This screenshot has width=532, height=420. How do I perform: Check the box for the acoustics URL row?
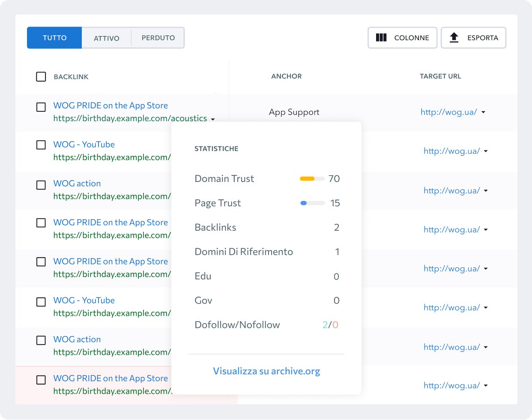pyautogui.click(x=41, y=107)
